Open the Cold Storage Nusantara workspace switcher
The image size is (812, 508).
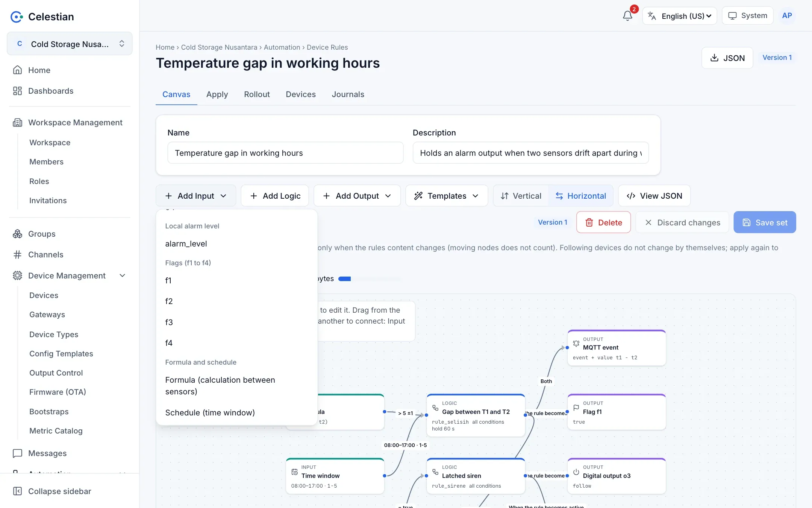(x=70, y=44)
